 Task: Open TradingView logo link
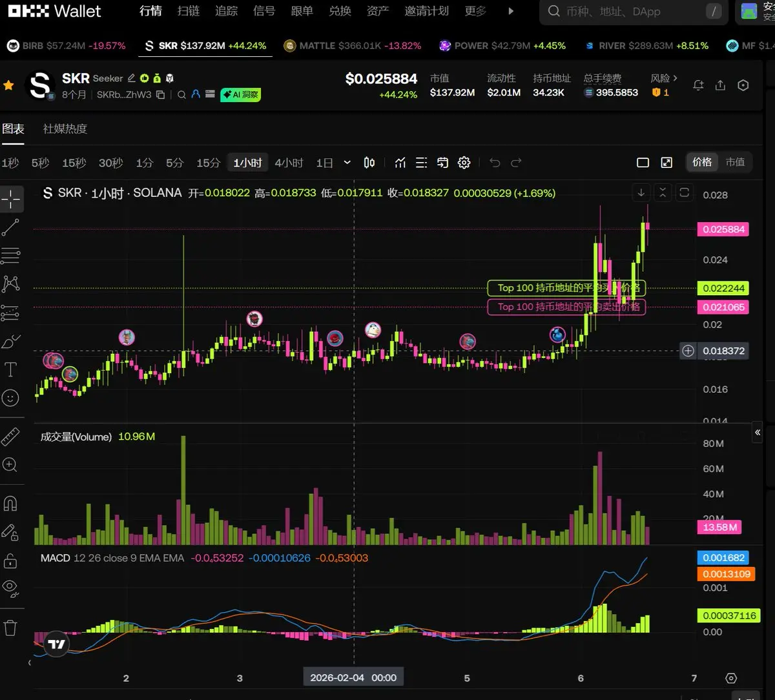[56, 643]
